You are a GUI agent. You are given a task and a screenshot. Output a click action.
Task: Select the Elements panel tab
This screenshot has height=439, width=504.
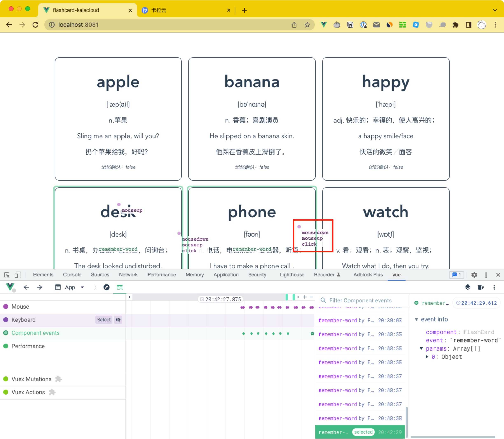43,275
